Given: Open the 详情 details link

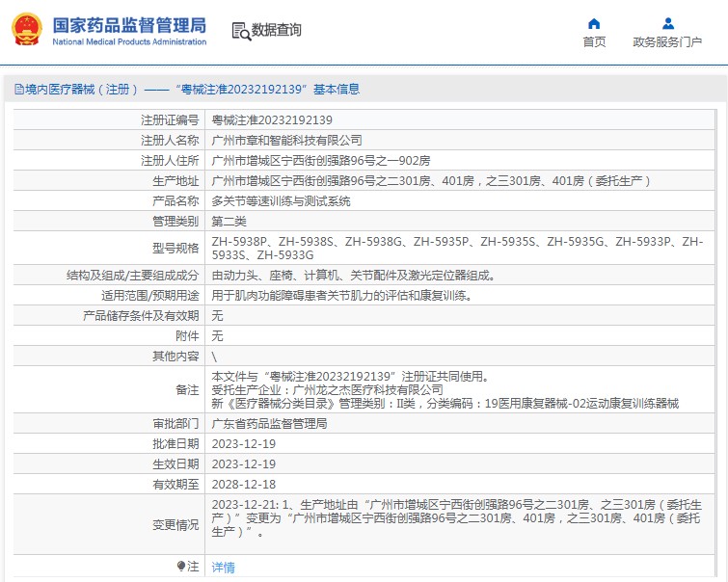Looking at the screenshot, I should (x=224, y=568).
